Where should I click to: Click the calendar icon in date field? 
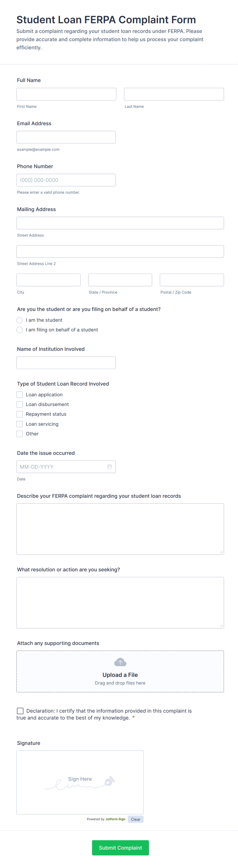[x=110, y=467]
